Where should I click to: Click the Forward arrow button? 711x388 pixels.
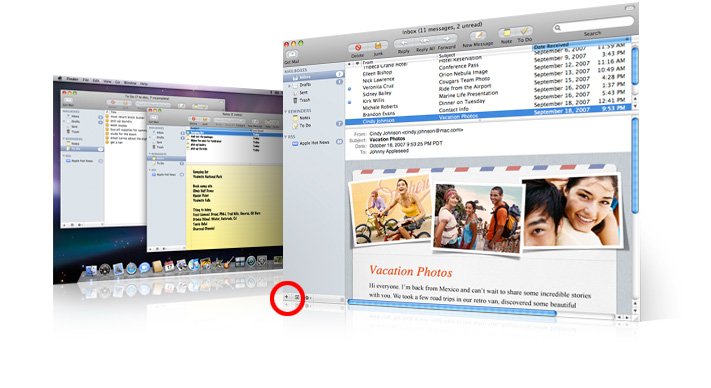click(446, 39)
